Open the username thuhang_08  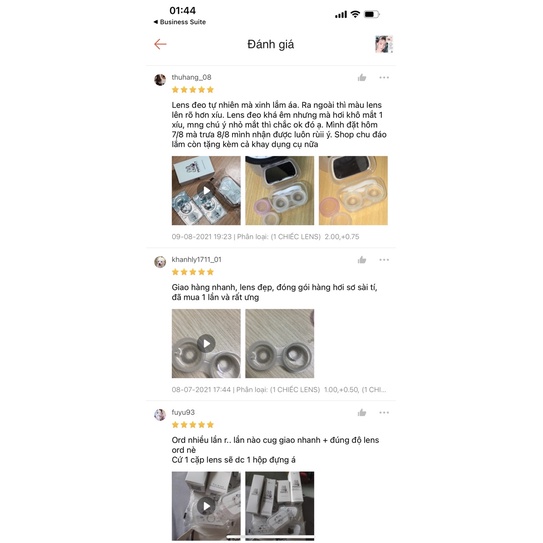[x=192, y=77]
